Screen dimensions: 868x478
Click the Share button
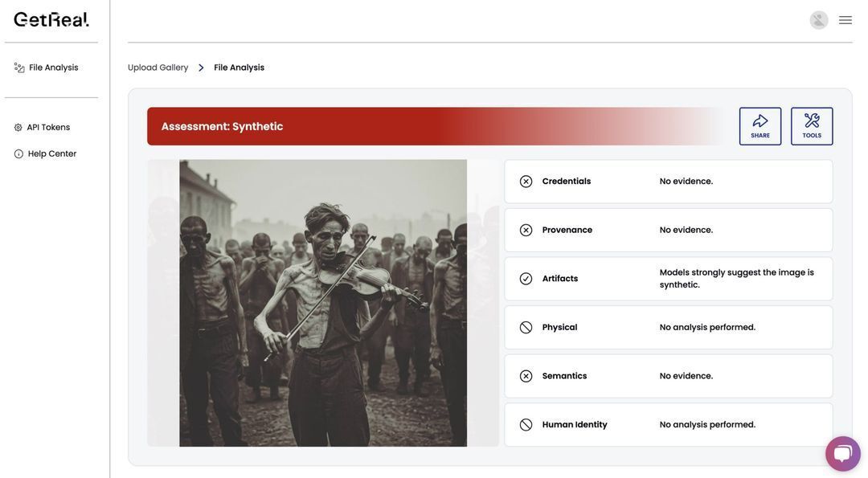point(759,126)
